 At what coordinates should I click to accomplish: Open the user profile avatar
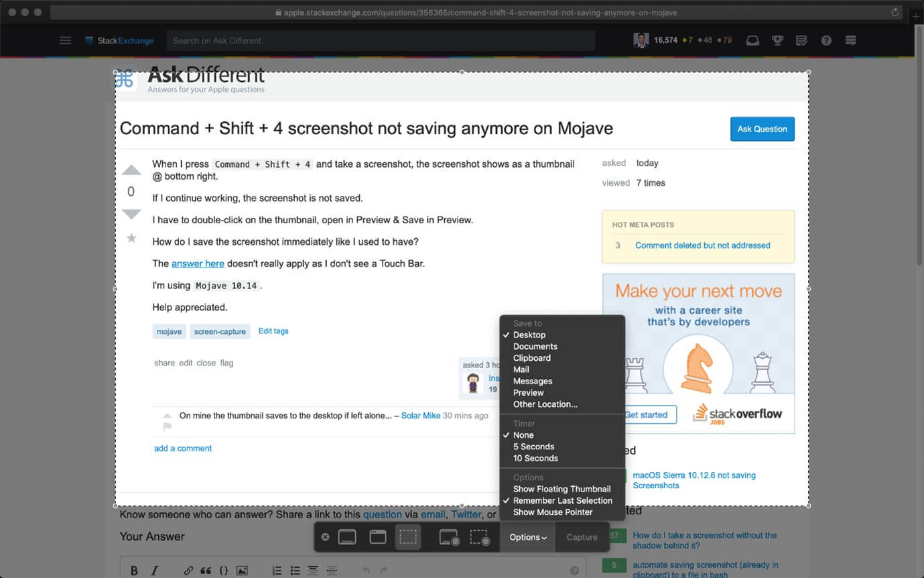[x=641, y=40]
